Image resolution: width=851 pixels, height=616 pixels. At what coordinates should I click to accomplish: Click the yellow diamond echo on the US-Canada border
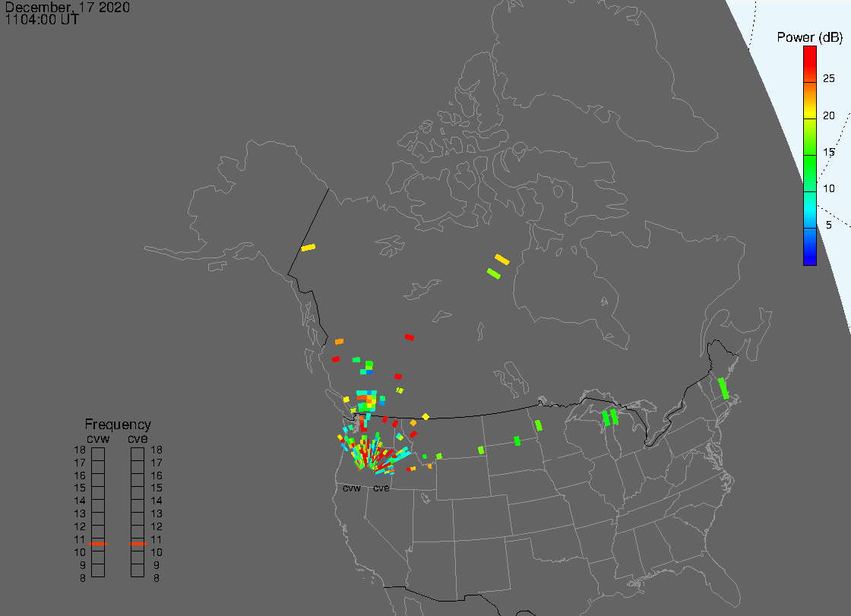point(425,417)
